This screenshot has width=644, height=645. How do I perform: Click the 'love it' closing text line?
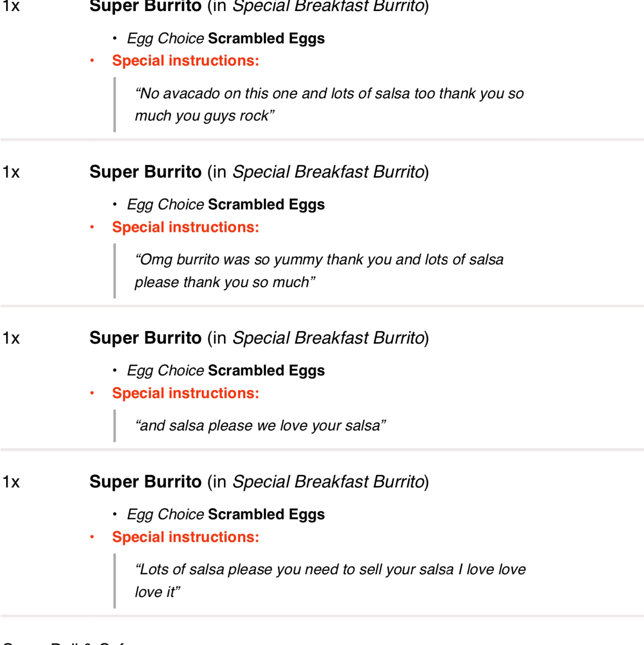(157, 592)
